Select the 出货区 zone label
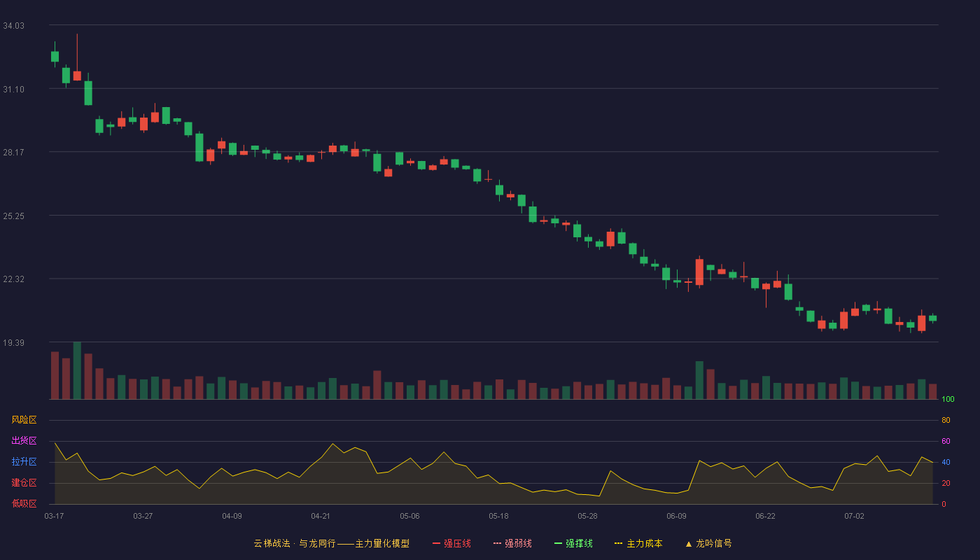This screenshot has height=560, width=980. 24,441
